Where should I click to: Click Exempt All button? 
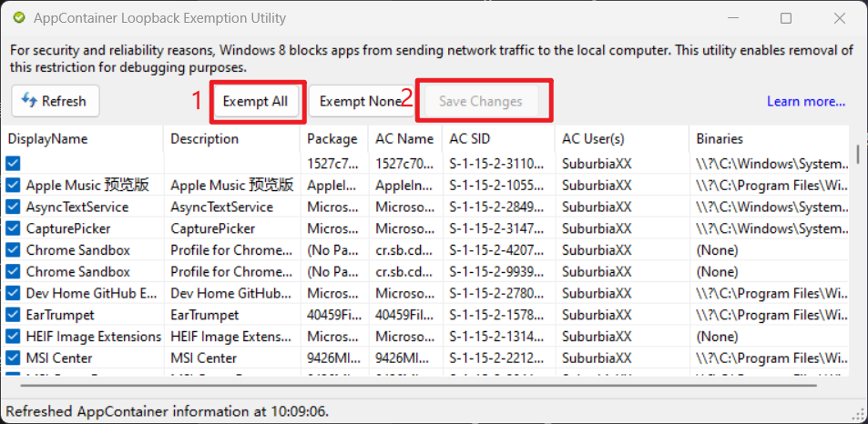coord(255,101)
